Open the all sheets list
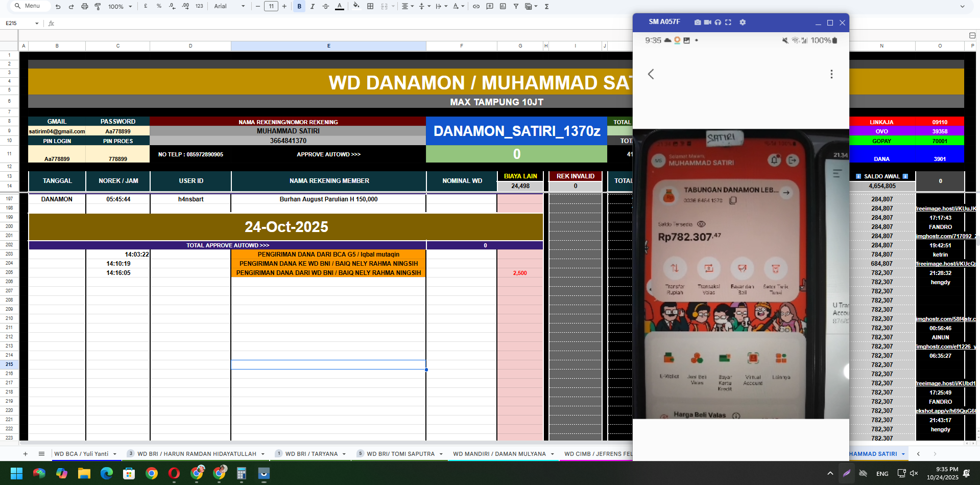Screen dimensions: 980x485 click(x=41, y=454)
